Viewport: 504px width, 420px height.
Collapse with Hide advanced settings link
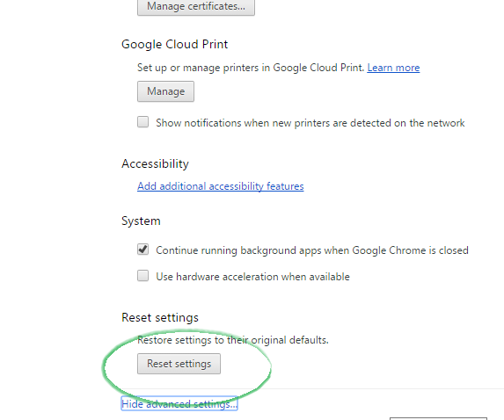[x=179, y=403]
